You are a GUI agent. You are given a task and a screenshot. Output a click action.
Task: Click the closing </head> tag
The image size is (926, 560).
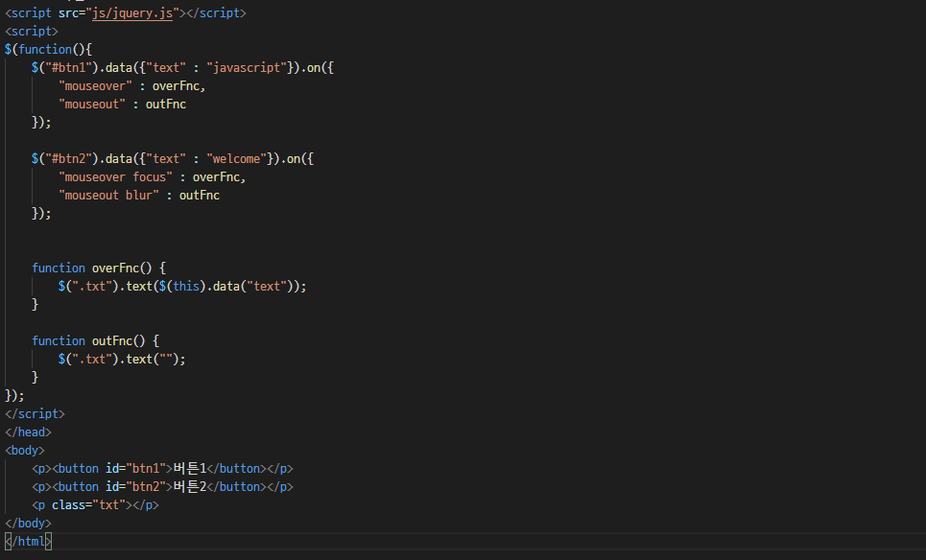point(29,432)
